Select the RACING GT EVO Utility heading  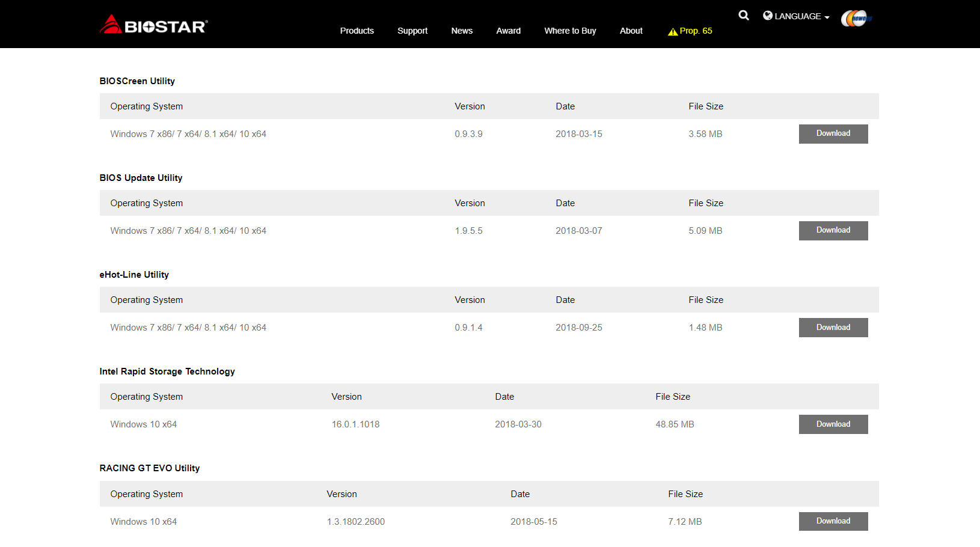pyautogui.click(x=150, y=468)
